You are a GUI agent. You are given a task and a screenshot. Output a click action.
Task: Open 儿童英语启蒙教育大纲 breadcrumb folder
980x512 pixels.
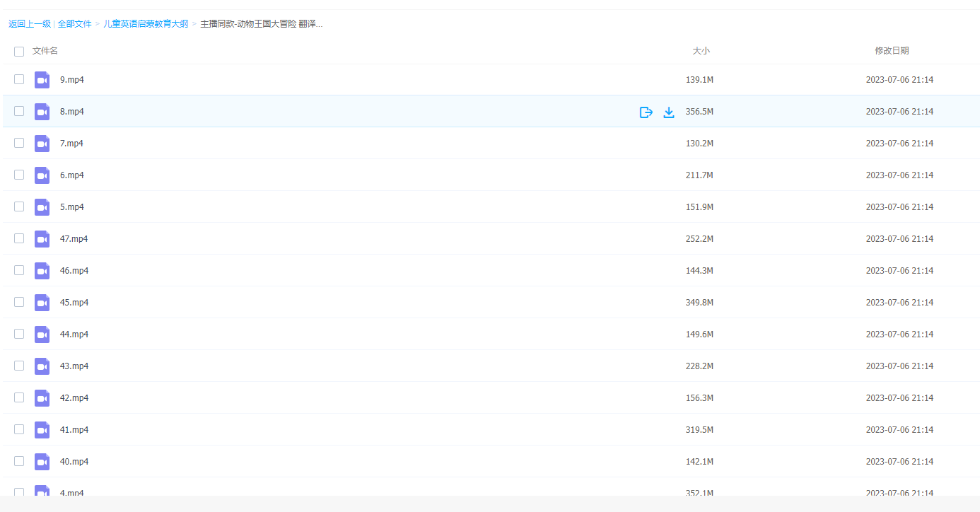point(146,24)
